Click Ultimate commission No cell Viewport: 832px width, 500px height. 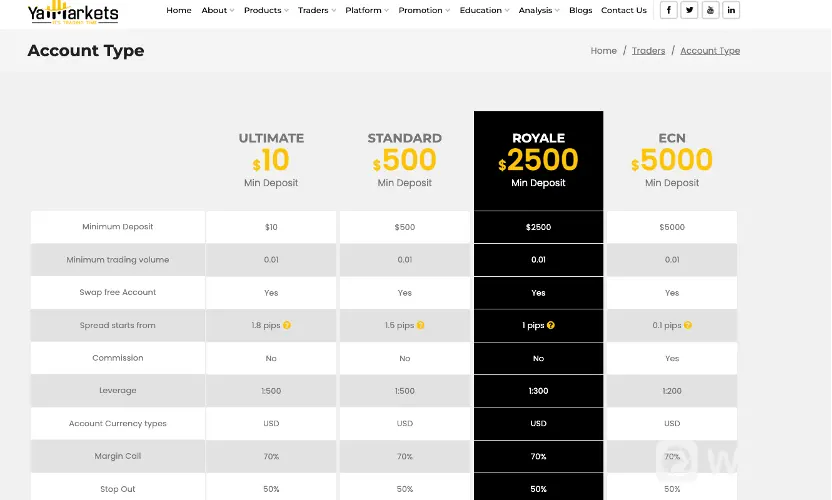point(271,358)
